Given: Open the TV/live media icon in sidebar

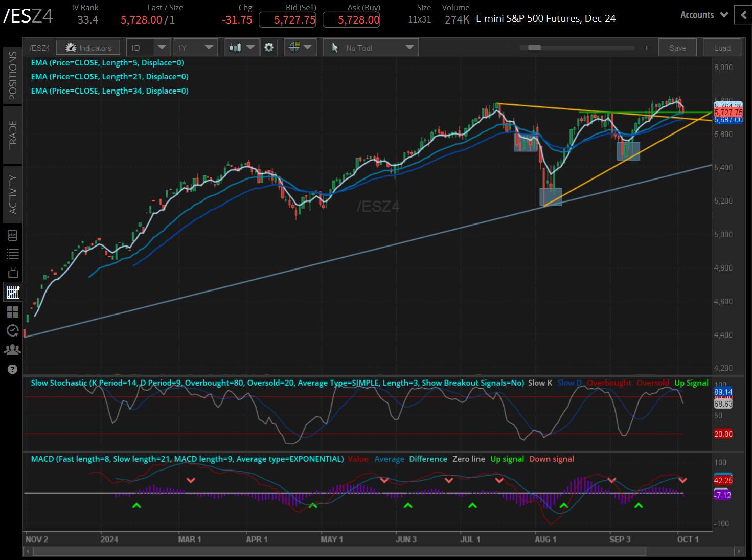Looking at the screenshot, I should click(x=13, y=273).
